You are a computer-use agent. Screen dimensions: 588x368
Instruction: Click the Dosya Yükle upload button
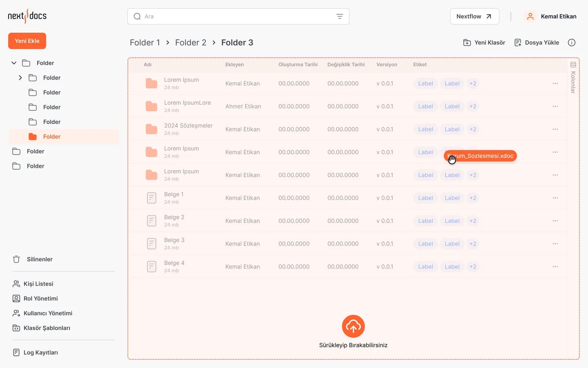pos(536,43)
